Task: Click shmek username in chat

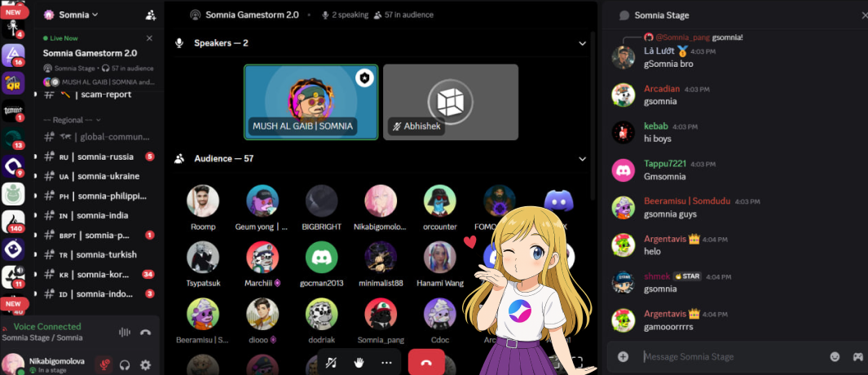Action: tap(657, 276)
